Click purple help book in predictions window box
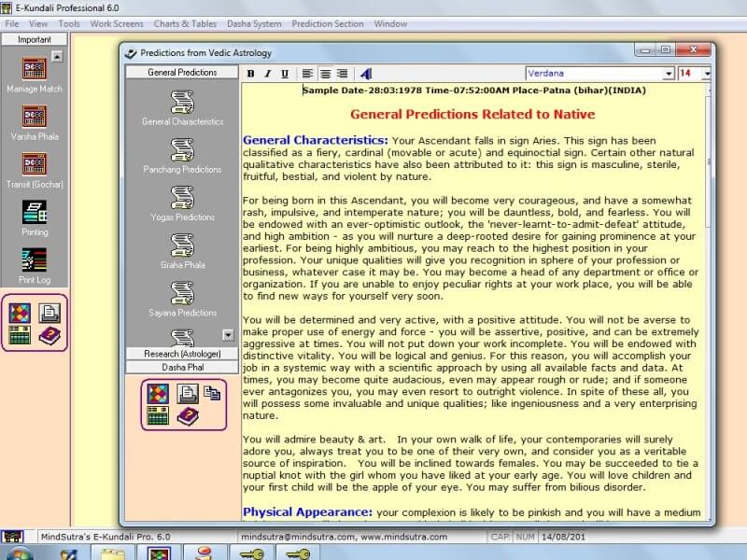 188,416
